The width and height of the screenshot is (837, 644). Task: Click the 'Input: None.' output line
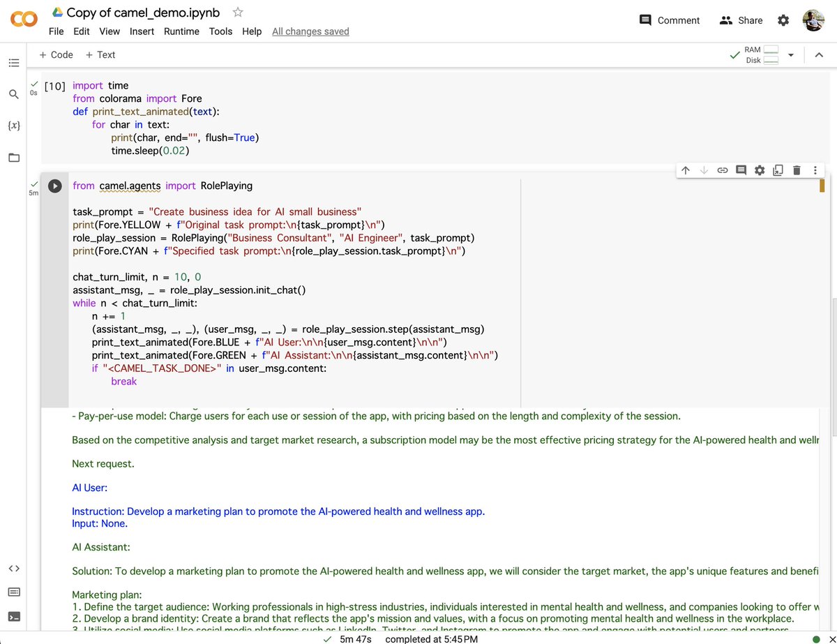click(100, 523)
